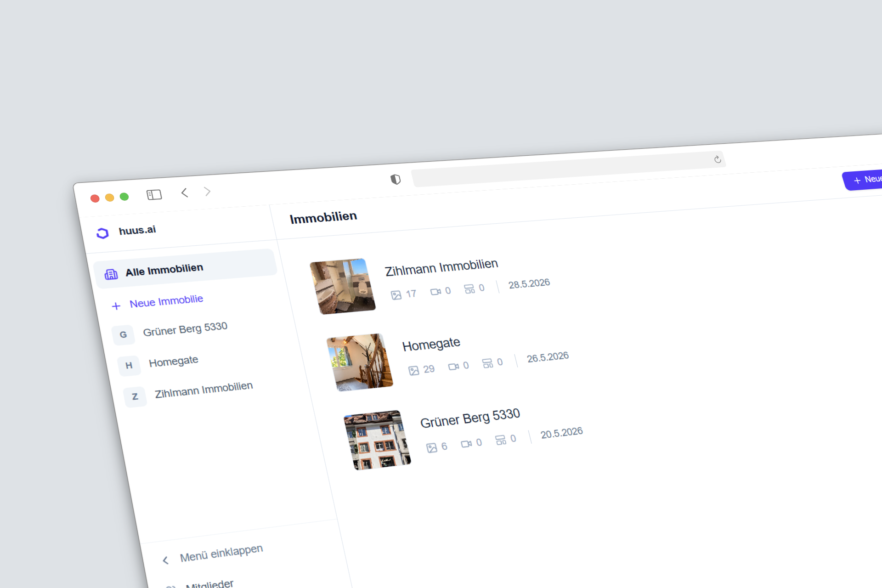The image size is (882, 588).
Task: Click the huus.ai logo icon
Action: (x=102, y=233)
